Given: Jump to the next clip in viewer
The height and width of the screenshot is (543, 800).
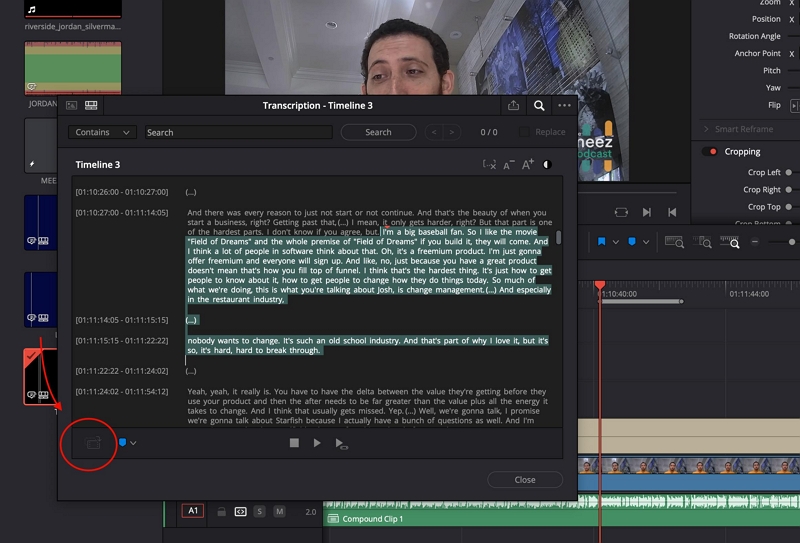Looking at the screenshot, I should click(x=647, y=212).
